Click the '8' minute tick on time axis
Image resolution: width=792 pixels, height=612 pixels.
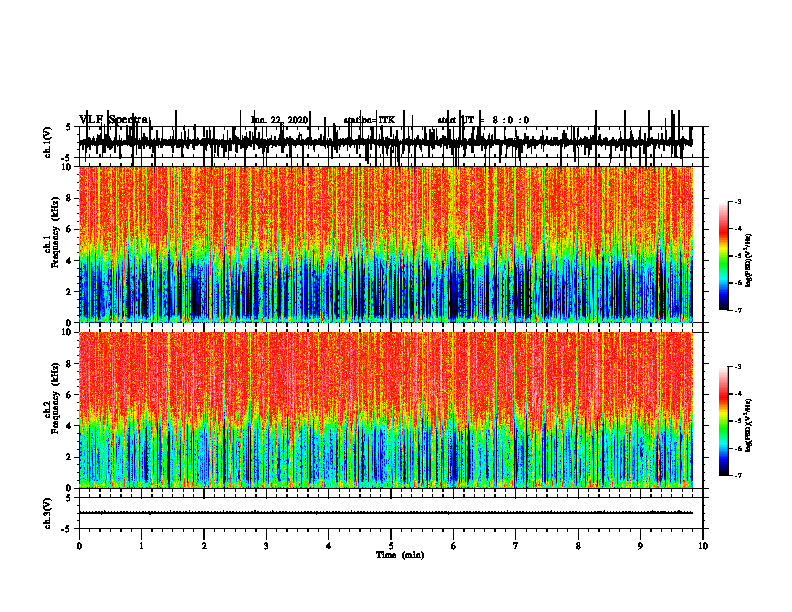[x=578, y=546]
